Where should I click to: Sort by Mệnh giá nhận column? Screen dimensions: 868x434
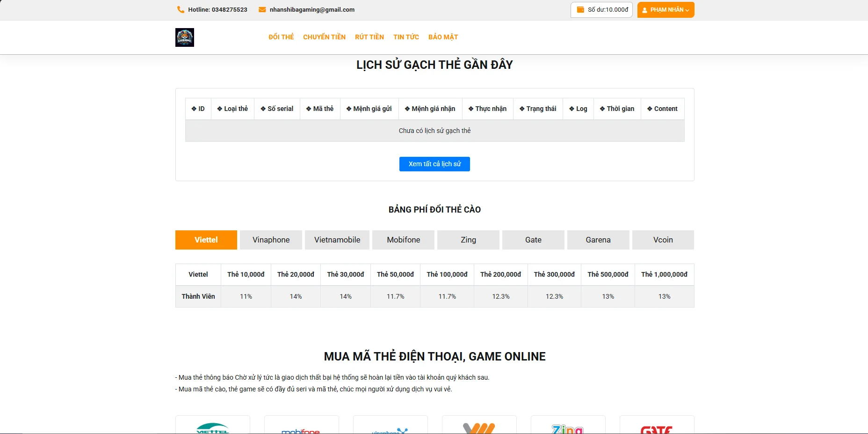pos(430,109)
